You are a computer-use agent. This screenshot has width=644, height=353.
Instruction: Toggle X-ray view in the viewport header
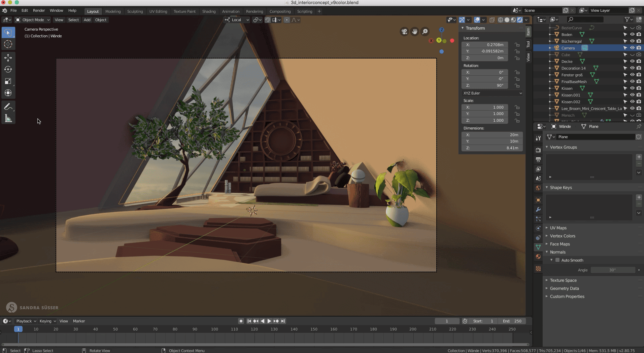click(492, 20)
